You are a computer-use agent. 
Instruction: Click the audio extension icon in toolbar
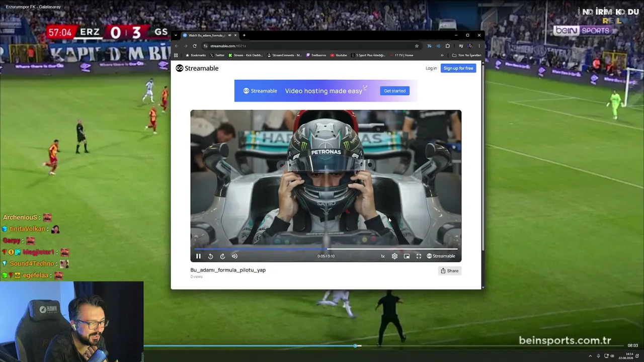tap(438, 46)
